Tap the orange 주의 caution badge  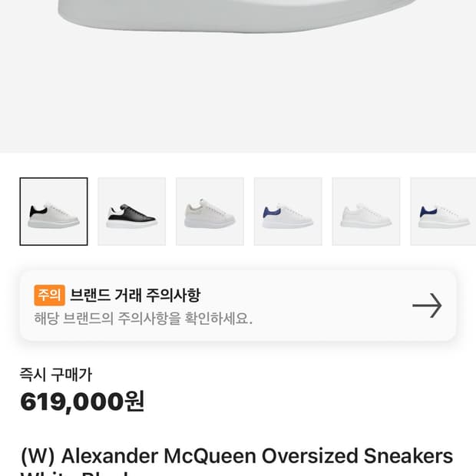click(x=49, y=295)
